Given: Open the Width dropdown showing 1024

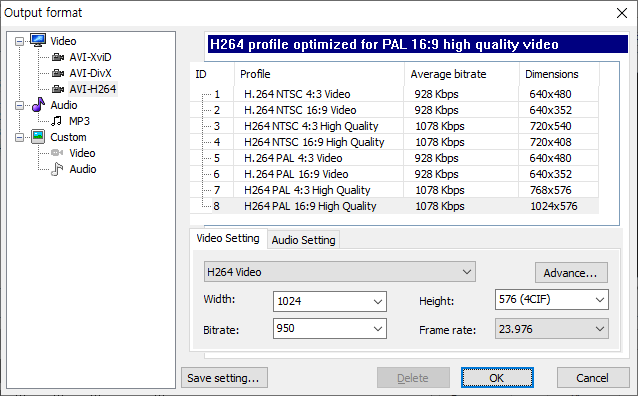Looking at the screenshot, I should click(378, 302).
